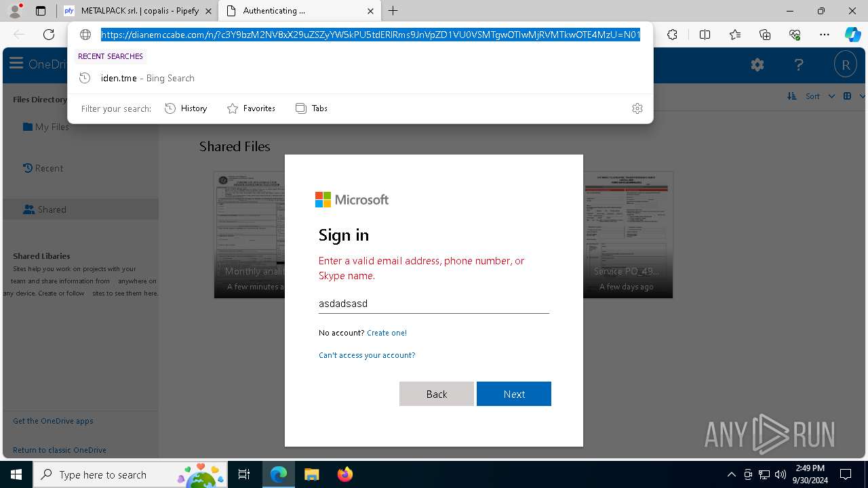The width and height of the screenshot is (868, 488).
Task: Open the browser Extensions icon
Action: [x=672, y=35]
